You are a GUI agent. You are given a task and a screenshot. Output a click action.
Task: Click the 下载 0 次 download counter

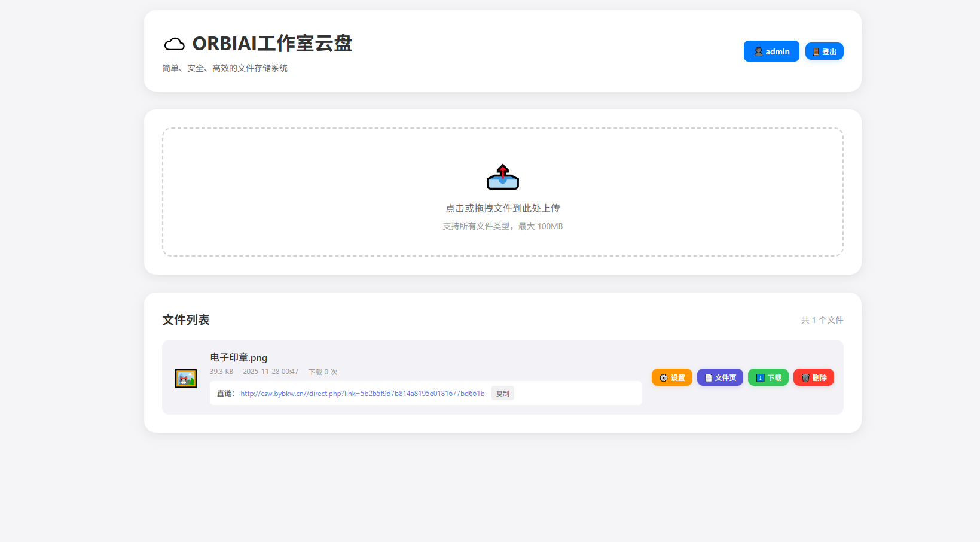coord(323,372)
